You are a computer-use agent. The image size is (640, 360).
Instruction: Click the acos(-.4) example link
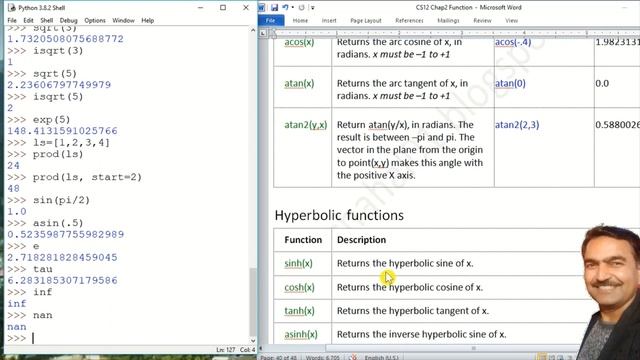click(x=513, y=42)
